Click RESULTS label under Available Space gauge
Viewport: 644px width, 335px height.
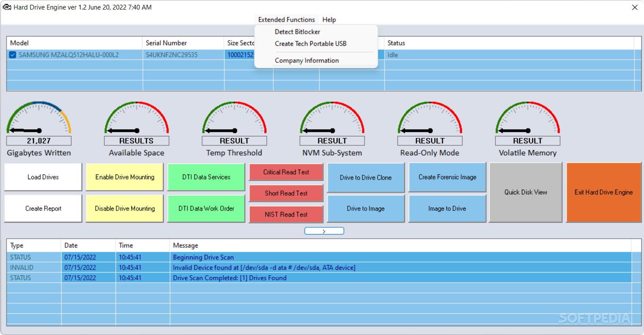(136, 141)
